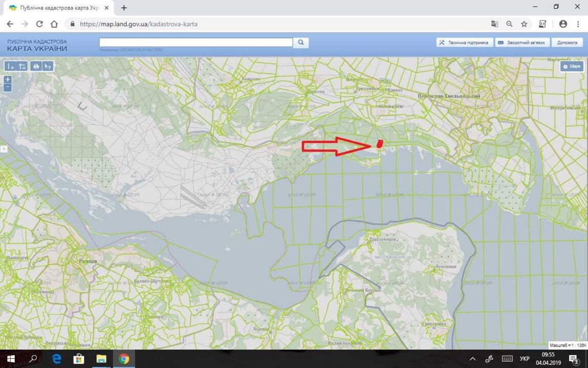Click the Зворотний зв'язок button

tap(523, 42)
